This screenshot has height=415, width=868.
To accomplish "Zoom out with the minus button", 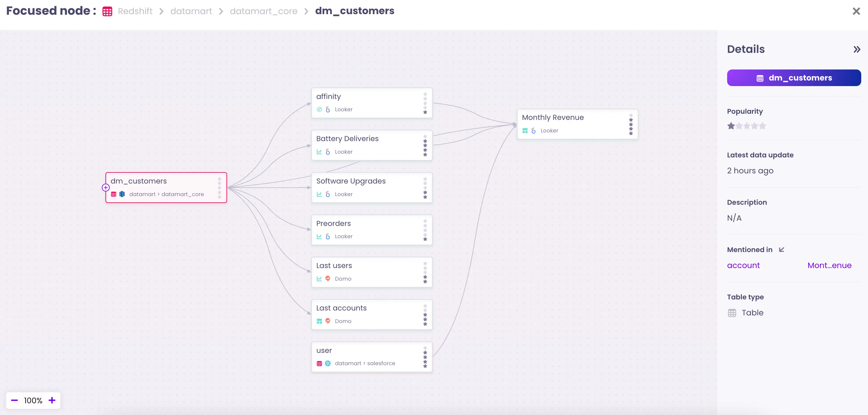I will [14, 400].
